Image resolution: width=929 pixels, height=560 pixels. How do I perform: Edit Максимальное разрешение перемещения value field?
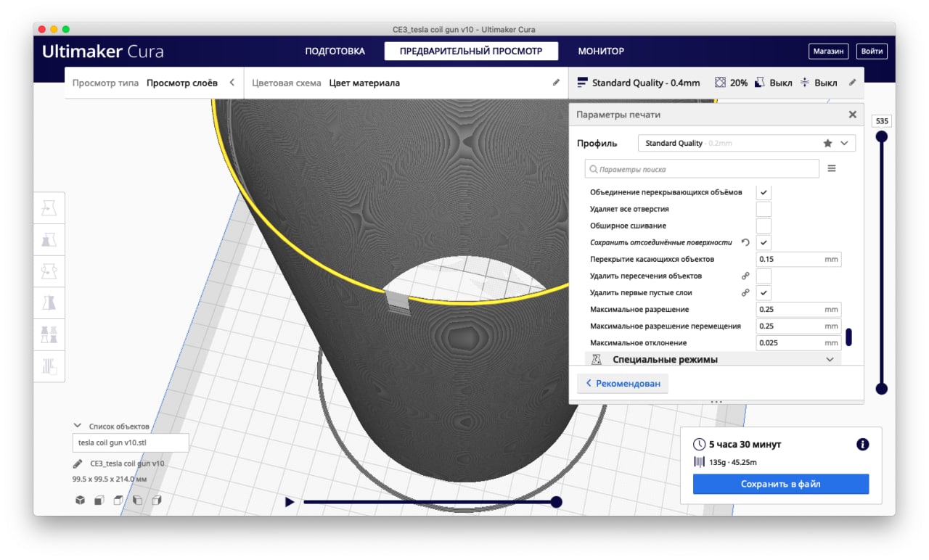click(798, 326)
